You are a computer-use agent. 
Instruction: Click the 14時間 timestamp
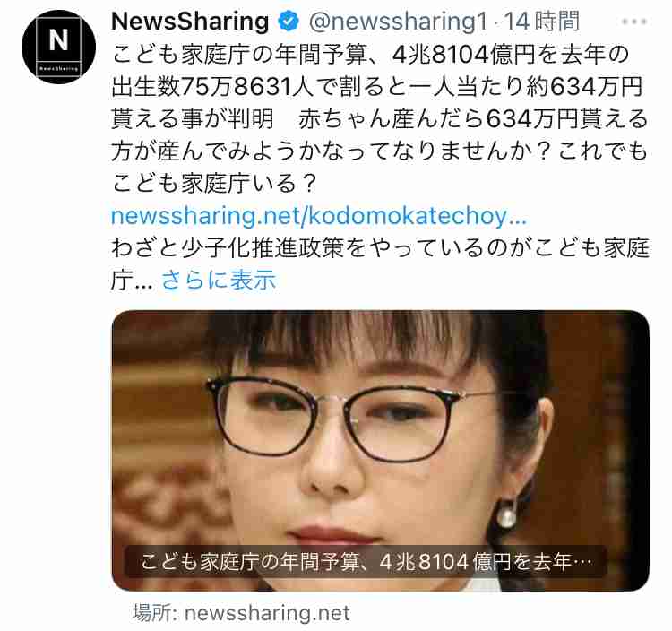point(542,22)
